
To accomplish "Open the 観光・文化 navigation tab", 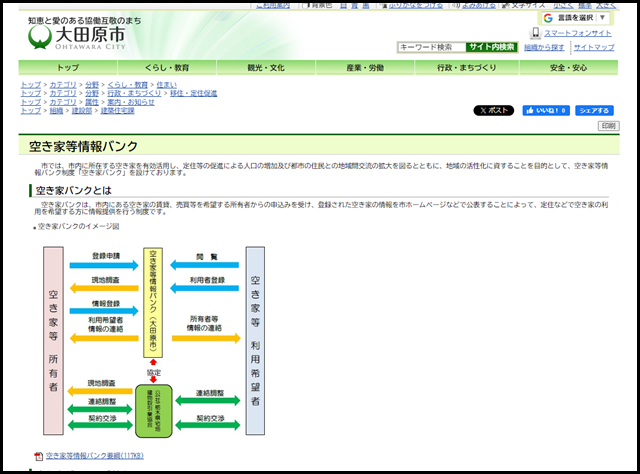I will (x=266, y=67).
